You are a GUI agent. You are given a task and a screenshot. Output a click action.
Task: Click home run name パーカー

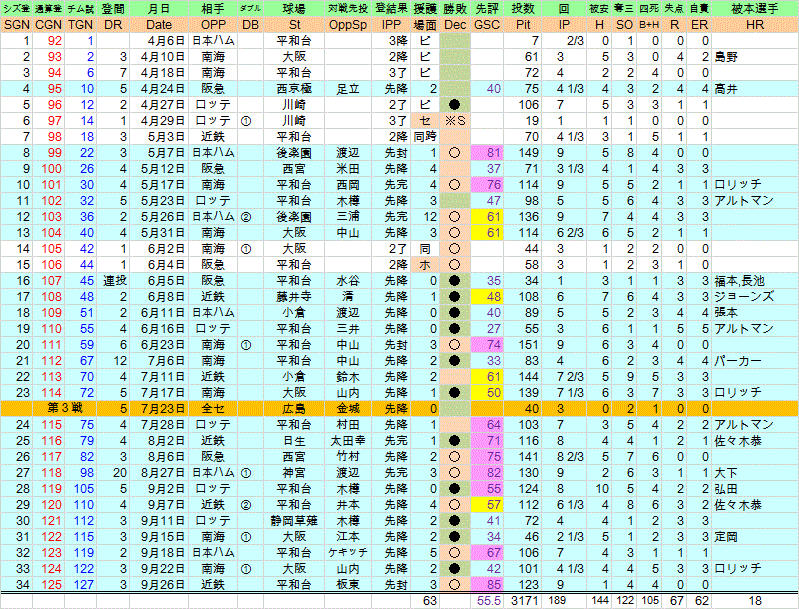pos(738,361)
